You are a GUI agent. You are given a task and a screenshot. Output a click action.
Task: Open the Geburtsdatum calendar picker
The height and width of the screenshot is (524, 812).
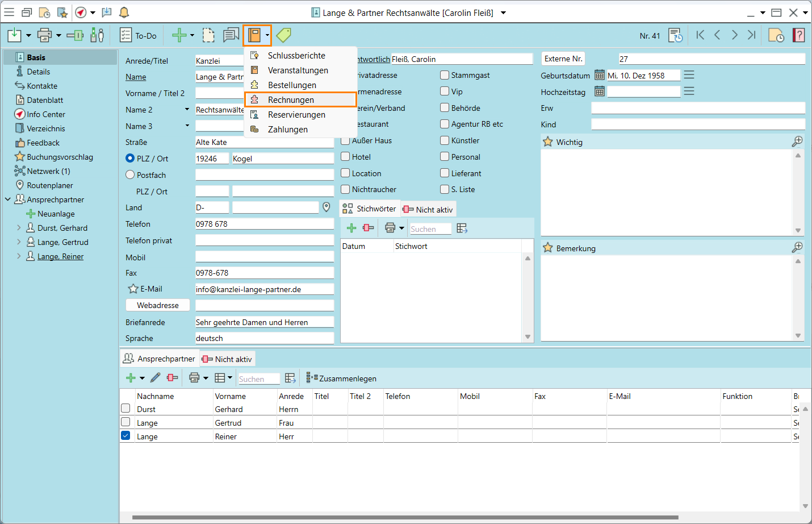coord(599,75)
